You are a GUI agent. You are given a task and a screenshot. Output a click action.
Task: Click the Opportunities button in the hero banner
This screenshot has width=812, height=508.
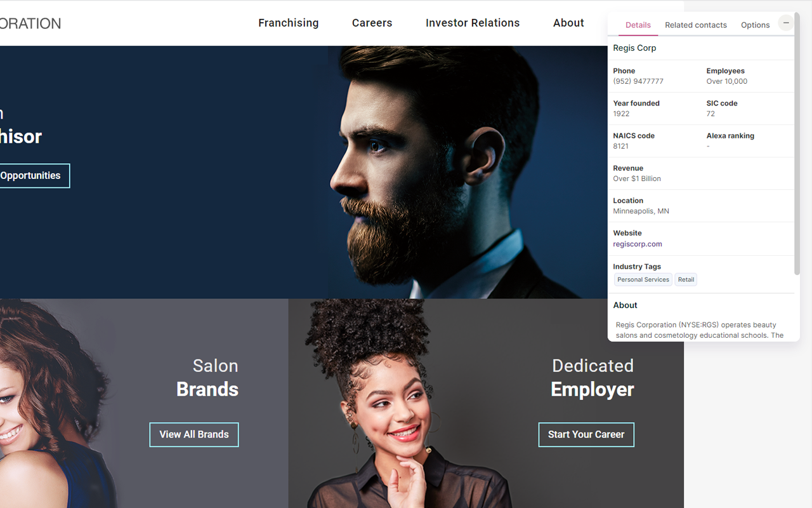[x=30, y=176]
